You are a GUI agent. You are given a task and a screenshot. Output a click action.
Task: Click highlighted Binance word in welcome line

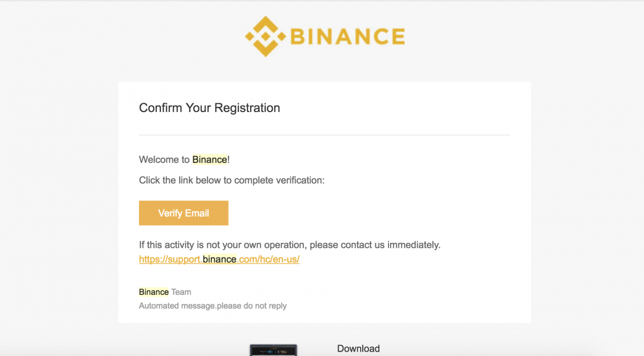point(210,159)
